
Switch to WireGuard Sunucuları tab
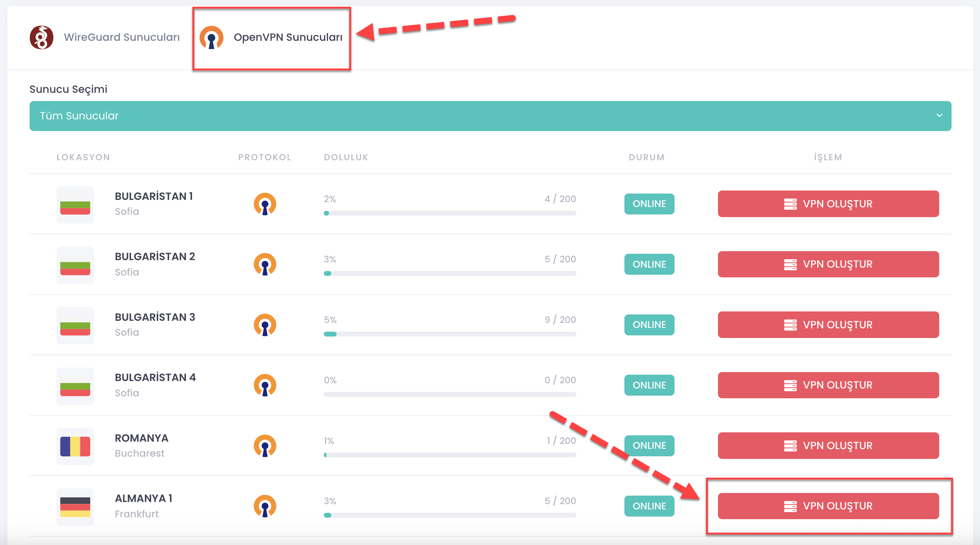[121, 37]
